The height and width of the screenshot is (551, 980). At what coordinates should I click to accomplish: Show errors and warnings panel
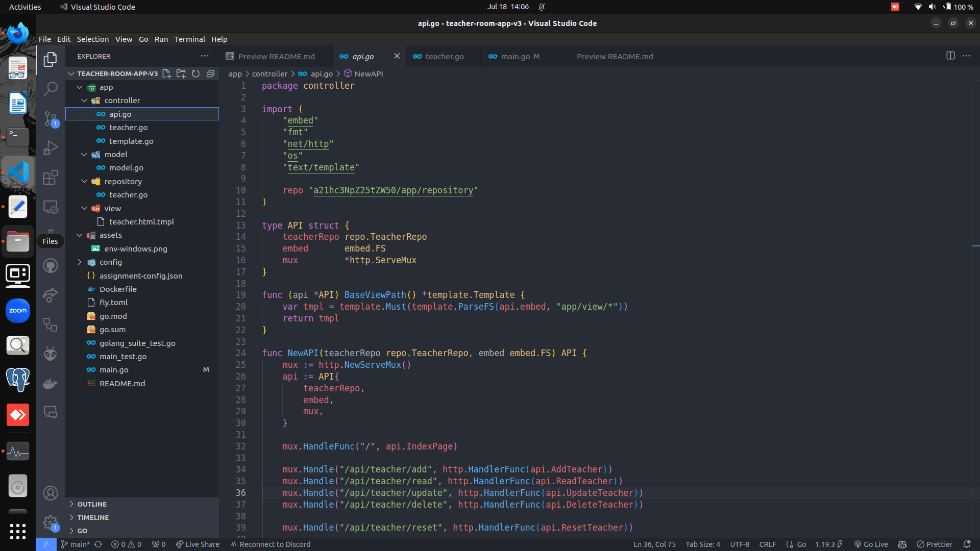126,544
